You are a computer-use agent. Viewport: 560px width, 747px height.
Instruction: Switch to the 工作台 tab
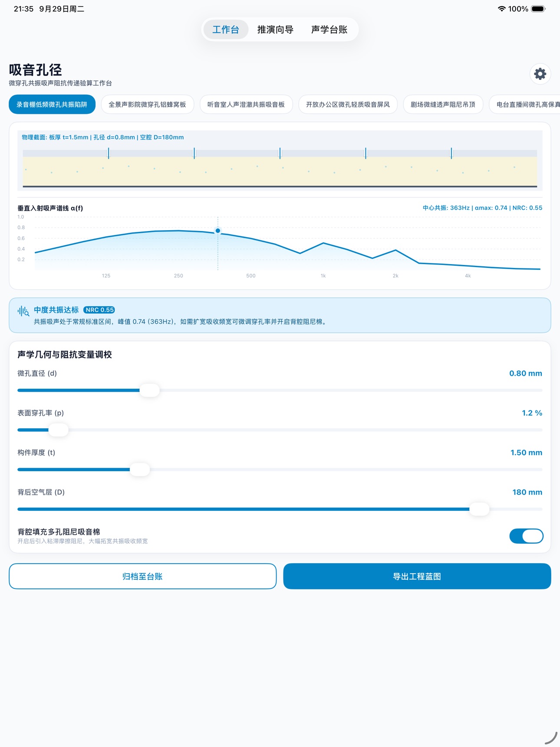(225, 30)
